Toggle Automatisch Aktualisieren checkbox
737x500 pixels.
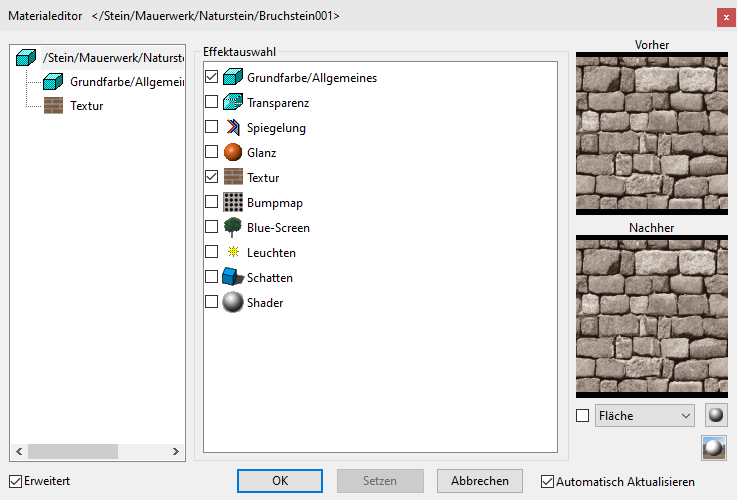[547, 482]
